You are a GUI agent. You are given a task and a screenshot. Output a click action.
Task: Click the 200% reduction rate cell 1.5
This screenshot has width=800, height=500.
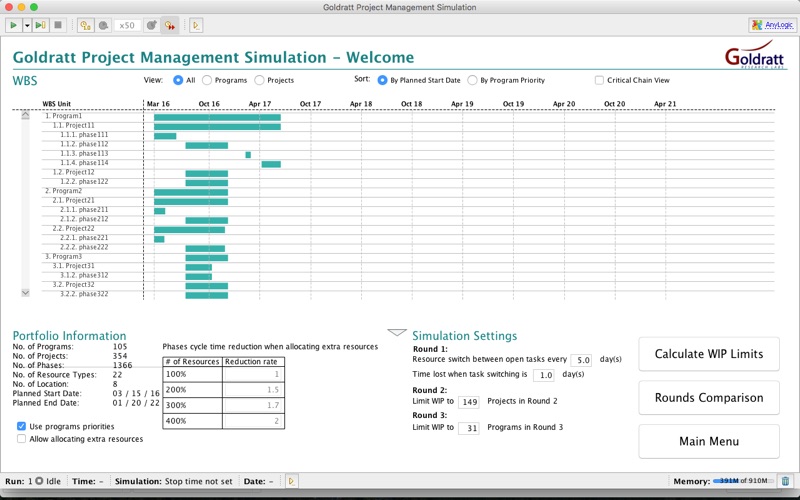point(253,390)
